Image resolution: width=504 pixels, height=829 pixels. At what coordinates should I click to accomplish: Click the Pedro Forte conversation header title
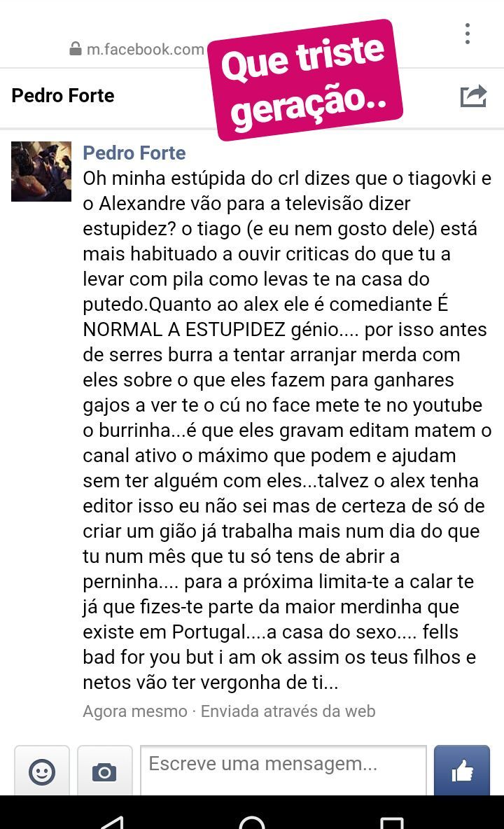(63, 96)
